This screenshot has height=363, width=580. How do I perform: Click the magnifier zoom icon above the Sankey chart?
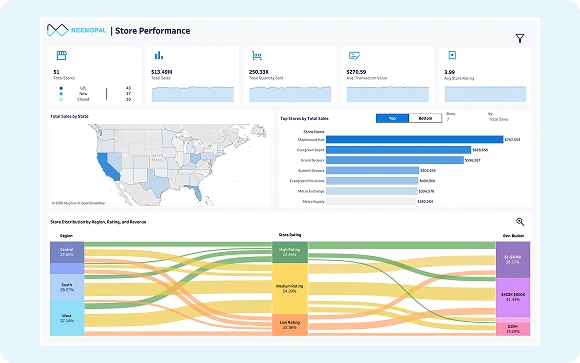coord(520,222)
